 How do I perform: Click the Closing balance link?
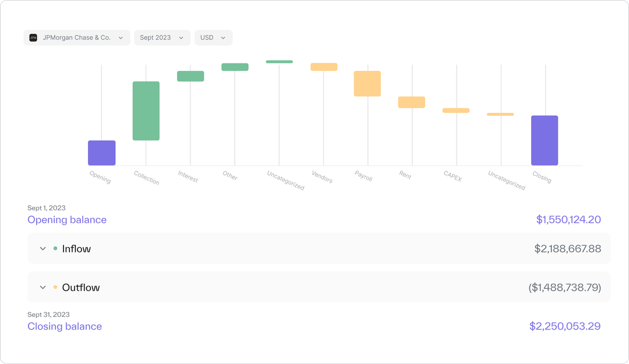pyautogui.click(x=65, y=326)
